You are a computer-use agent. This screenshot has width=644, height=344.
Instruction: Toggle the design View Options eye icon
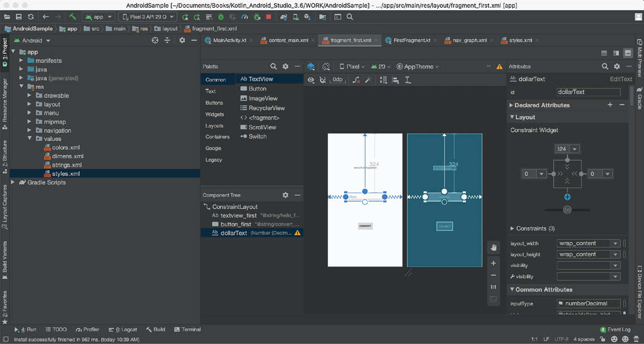click(311, 80)
